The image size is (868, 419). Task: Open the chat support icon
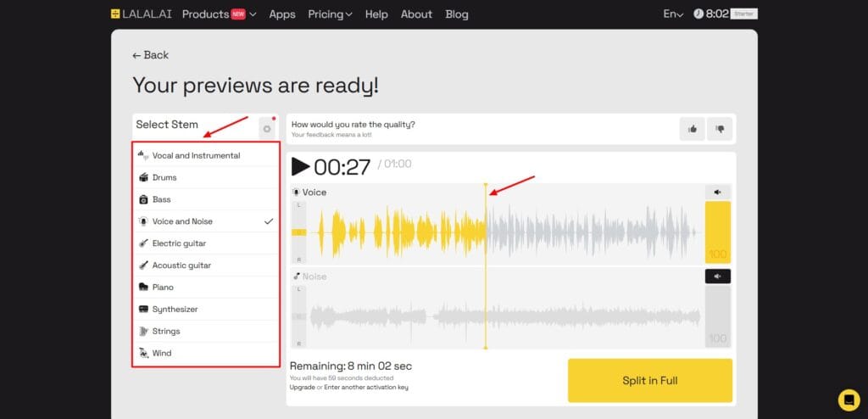[x=849, y=399]
